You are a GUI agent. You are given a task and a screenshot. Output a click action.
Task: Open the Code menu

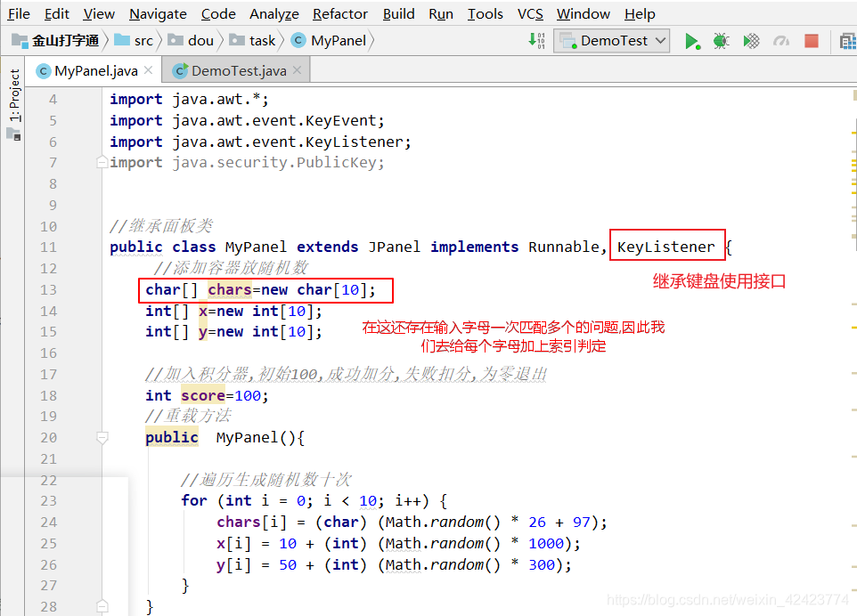click(x=218, y=13)
